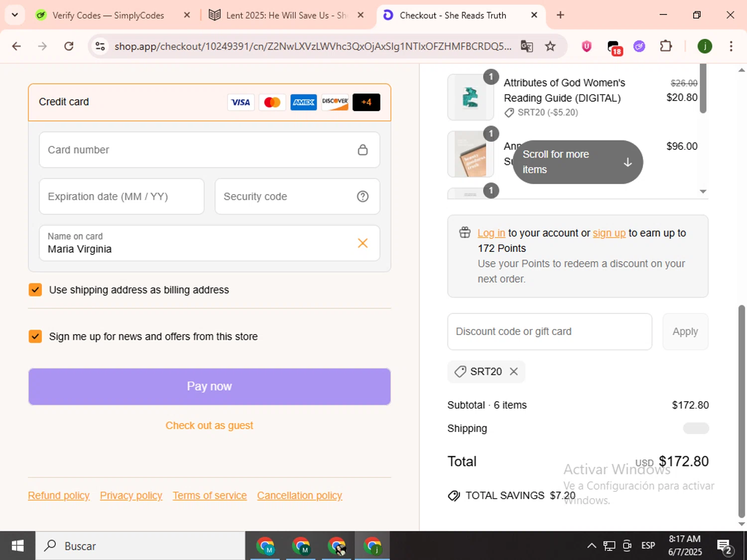Click into Discount code or gift card field
Screen dimensions: 747x560
(x=550, y=332)
